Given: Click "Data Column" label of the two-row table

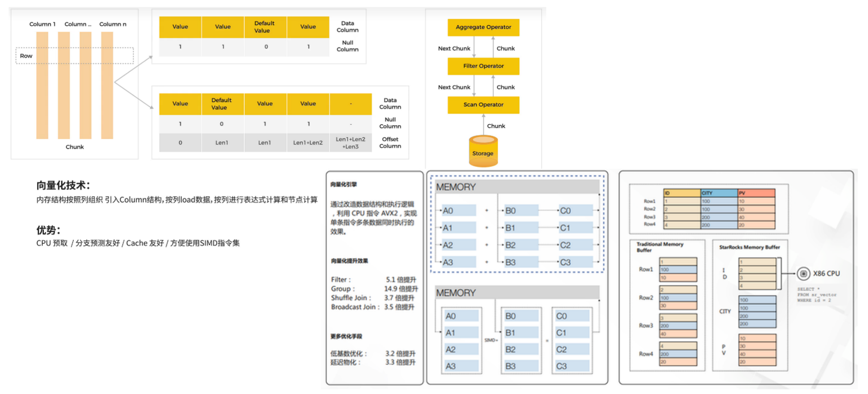Looking at the screenshot, I should 347,27.
